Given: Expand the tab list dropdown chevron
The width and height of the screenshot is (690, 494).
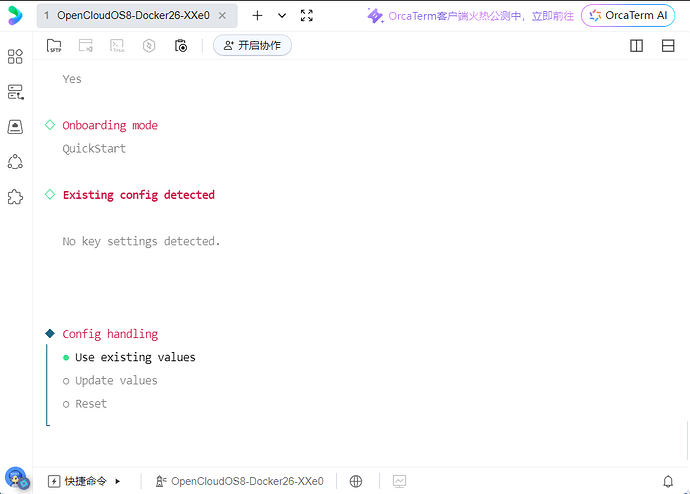Looking at the screenshot, I should (282, 16).
